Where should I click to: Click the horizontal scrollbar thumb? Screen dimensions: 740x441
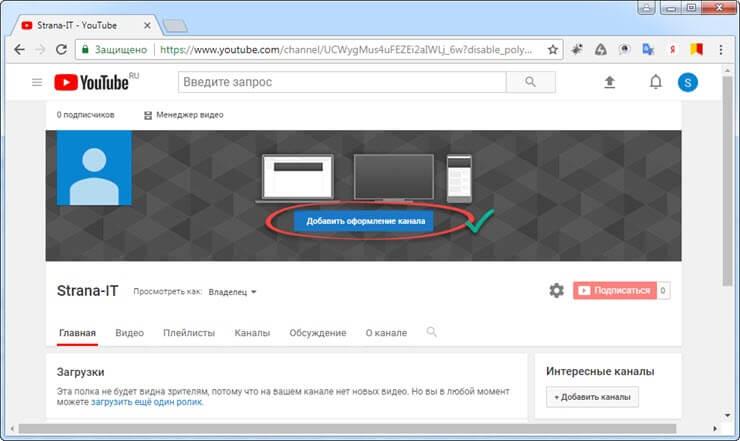click(x=347, y=429)
